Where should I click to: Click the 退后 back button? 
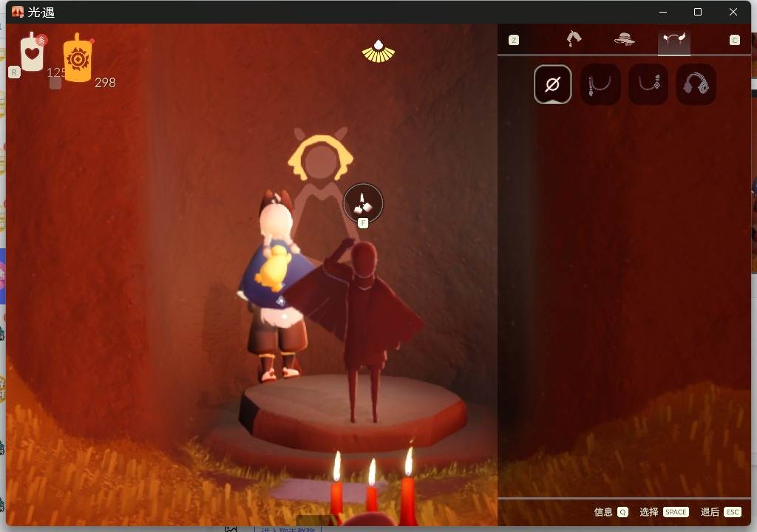point(721,512)
